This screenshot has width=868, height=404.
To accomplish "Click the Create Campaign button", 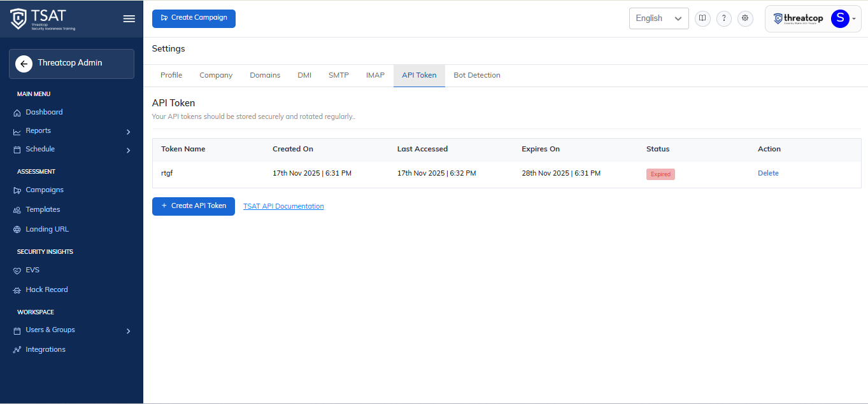I will click(x=194, y=18).
